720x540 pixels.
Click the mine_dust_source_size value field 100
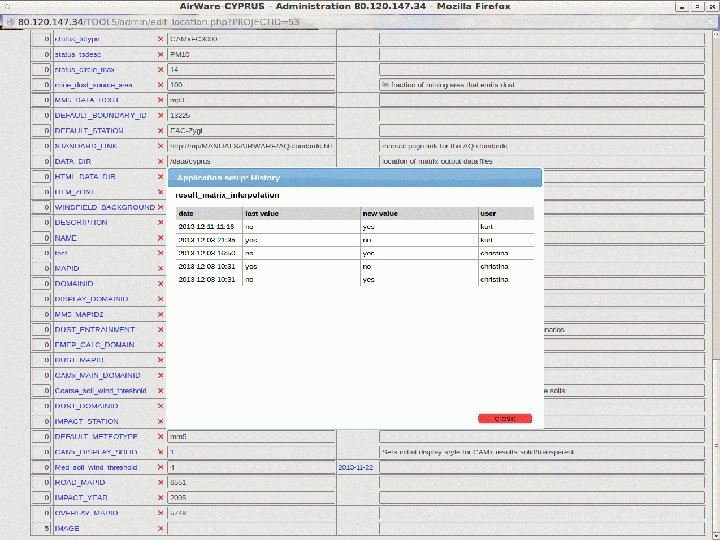pyautogui.click(x=251, y=84)
